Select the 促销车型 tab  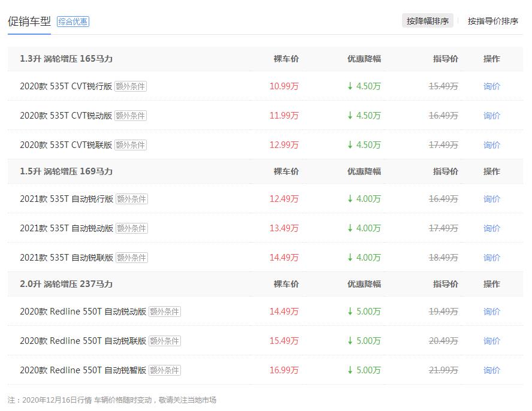click(29, 22)
